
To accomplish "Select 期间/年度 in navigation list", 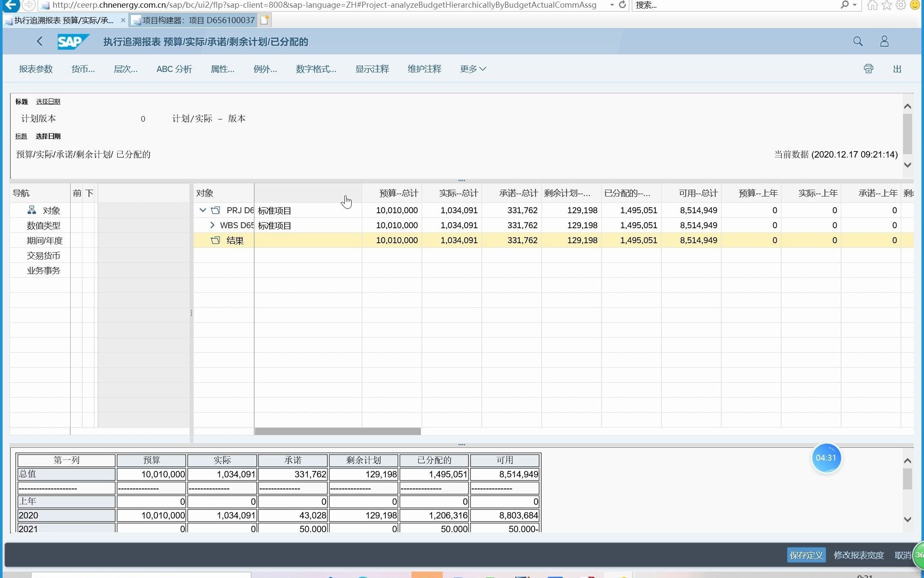I will click(44, 241).
